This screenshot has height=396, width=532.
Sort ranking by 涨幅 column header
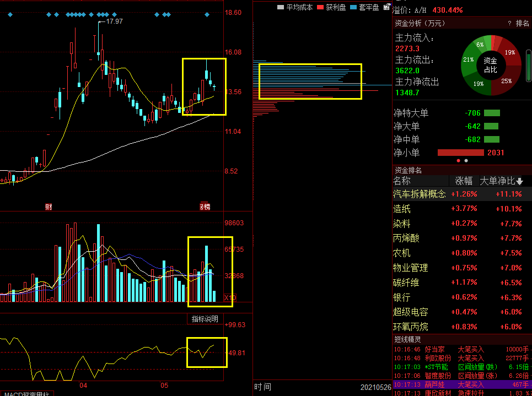tap(464, 181)
